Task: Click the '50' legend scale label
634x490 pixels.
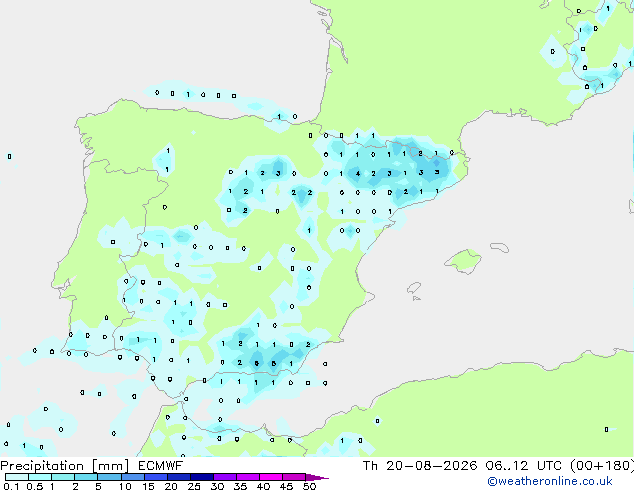Action: [309, 486]
